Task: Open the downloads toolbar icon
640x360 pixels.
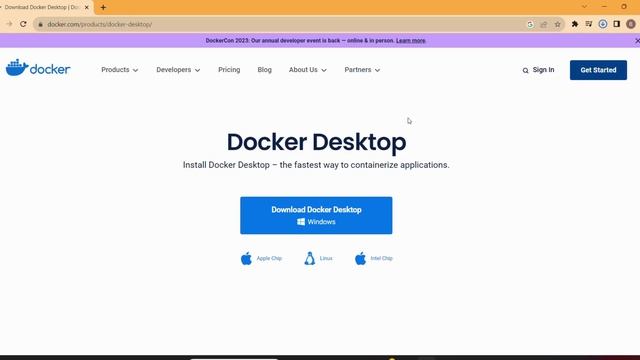Action: click(602, 24)
